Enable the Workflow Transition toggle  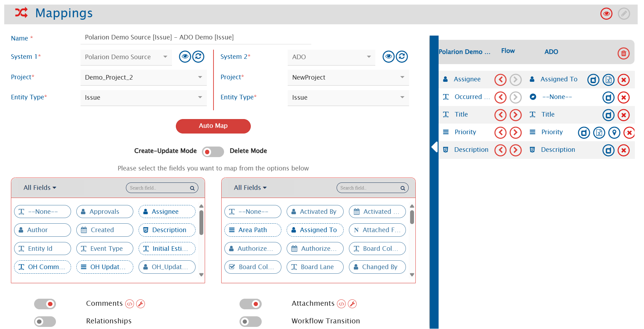[250, 322]
